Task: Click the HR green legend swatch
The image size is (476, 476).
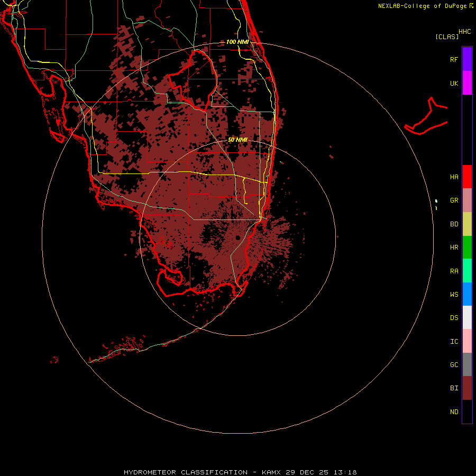Action: coord(467,248)
